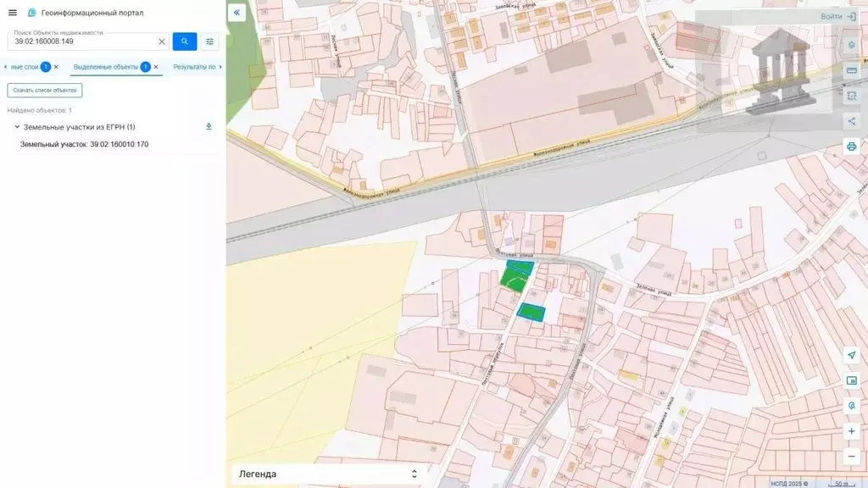The height and width of the screenshot is (488, 868).
Task: Select the ruler measurement tool
Action: [x=851, y=70]
